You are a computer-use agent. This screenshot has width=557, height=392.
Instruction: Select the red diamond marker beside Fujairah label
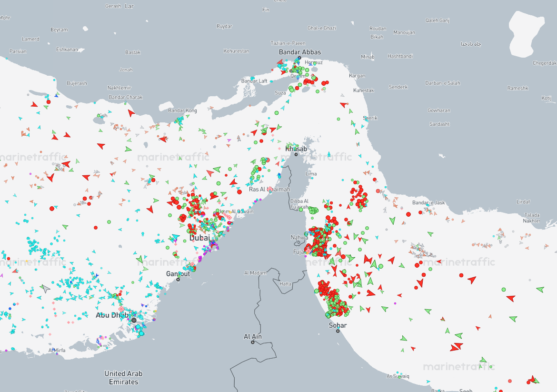click(x=308, y=251)
